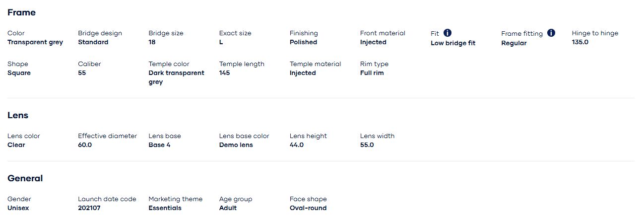This screenshot has width=644, height=221.
Task: Click the Polished finishing value
Action: tap(303, 42)
